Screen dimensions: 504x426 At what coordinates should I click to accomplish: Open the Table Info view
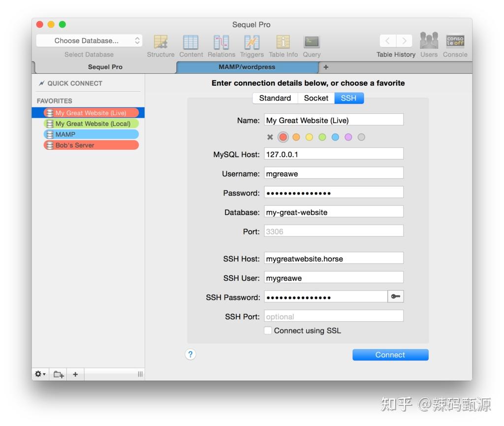(283, 46)
